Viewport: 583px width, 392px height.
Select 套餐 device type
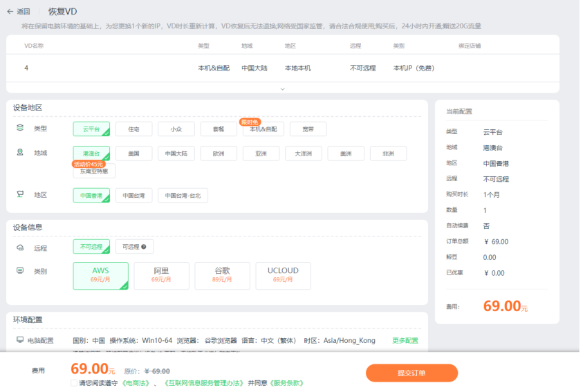coord(219,129)
